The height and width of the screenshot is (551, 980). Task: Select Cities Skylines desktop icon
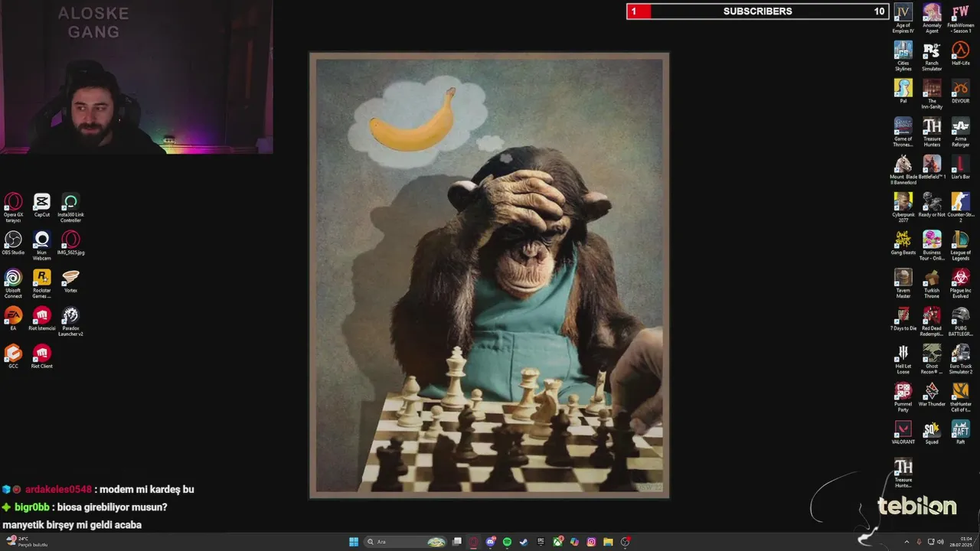tap(903, 56)
